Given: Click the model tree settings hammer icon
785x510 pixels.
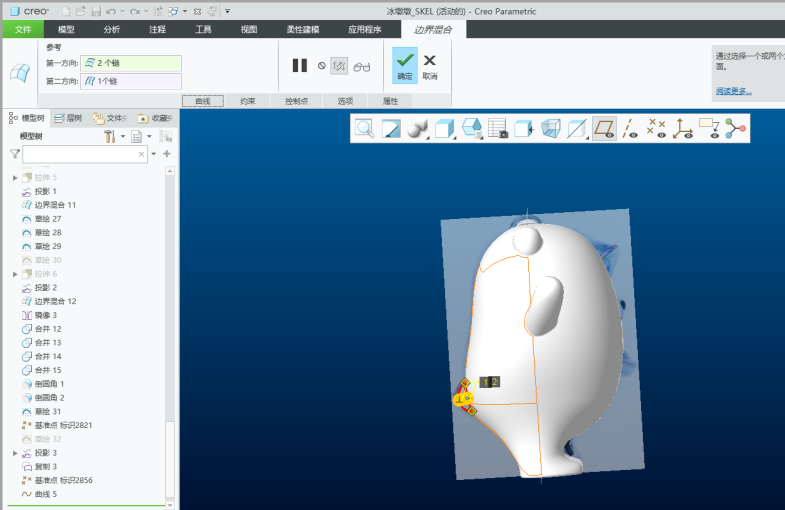Looking at the screenshot, I should pos(110,136).
